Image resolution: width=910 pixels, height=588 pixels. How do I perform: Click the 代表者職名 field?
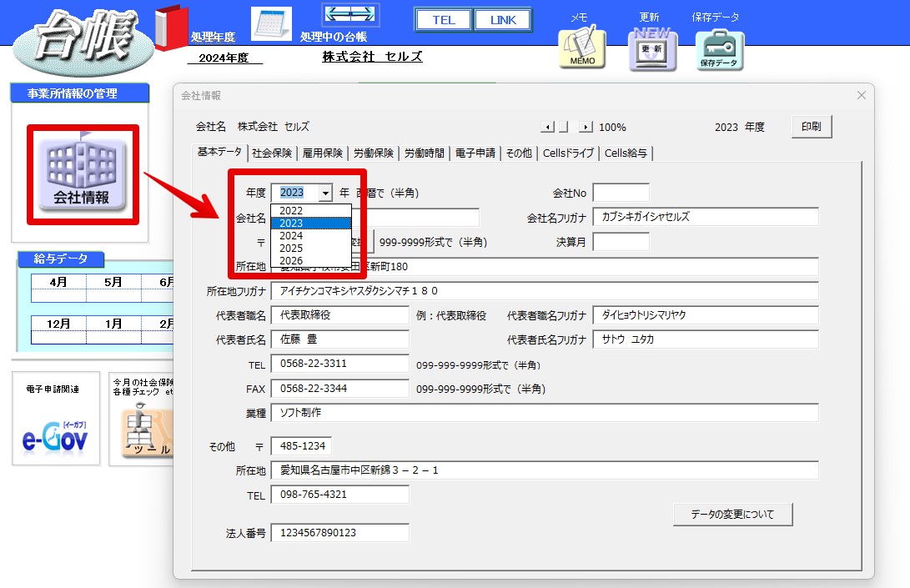[340, 315]
